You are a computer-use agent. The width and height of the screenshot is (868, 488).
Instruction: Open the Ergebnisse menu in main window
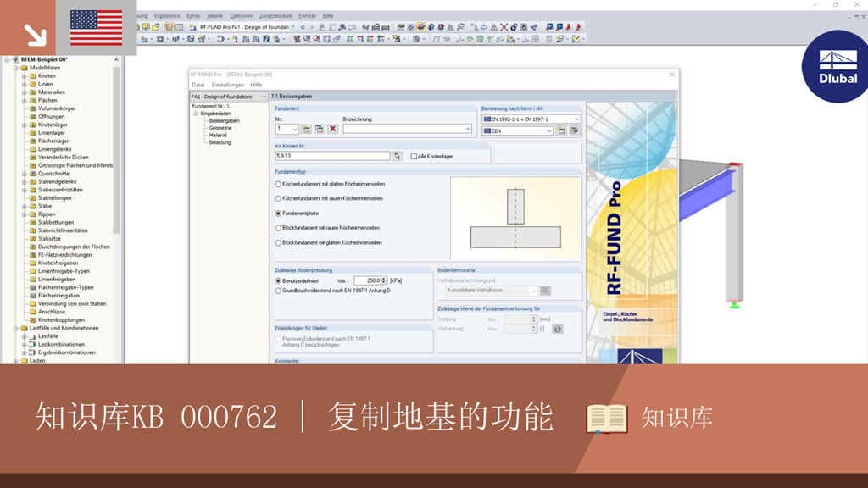coord(167,16)
